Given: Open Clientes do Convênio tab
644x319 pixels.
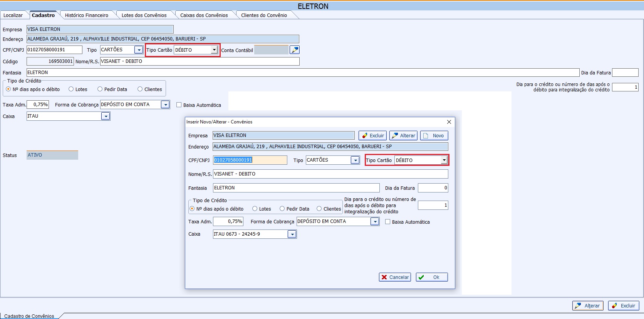Looking at the screenshot, I should pos(264,15).
